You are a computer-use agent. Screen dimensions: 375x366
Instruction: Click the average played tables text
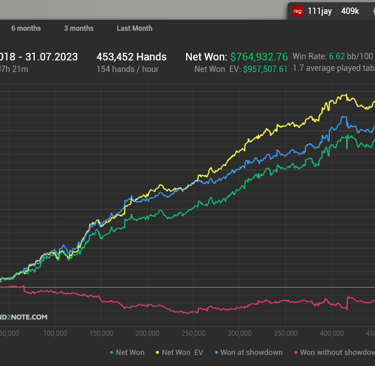(334, 69)
